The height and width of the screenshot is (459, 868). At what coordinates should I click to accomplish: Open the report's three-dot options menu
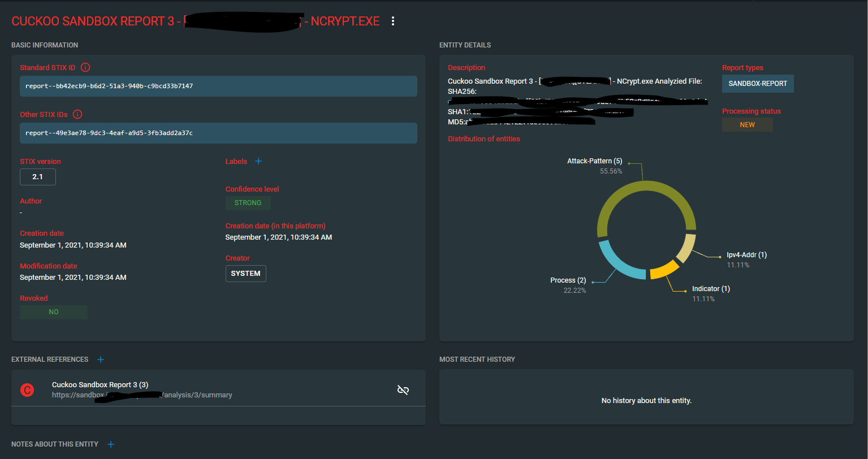coord(393,20)
